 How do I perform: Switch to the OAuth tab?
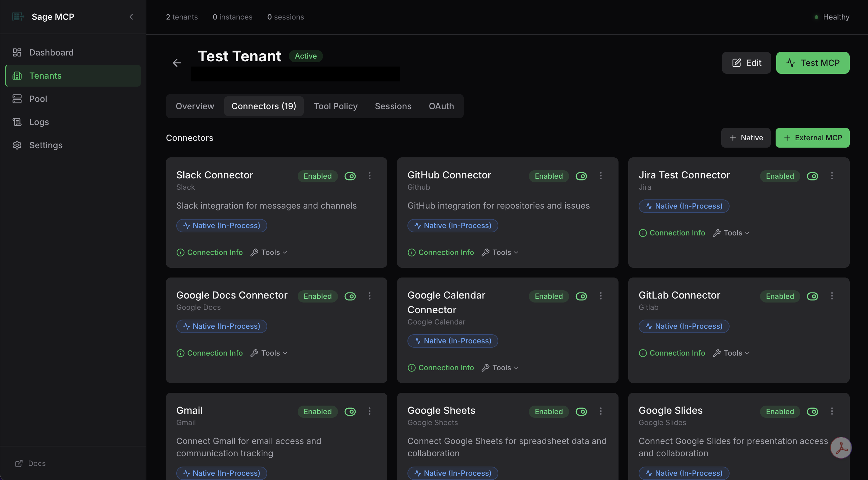click(x=441, y=106)
